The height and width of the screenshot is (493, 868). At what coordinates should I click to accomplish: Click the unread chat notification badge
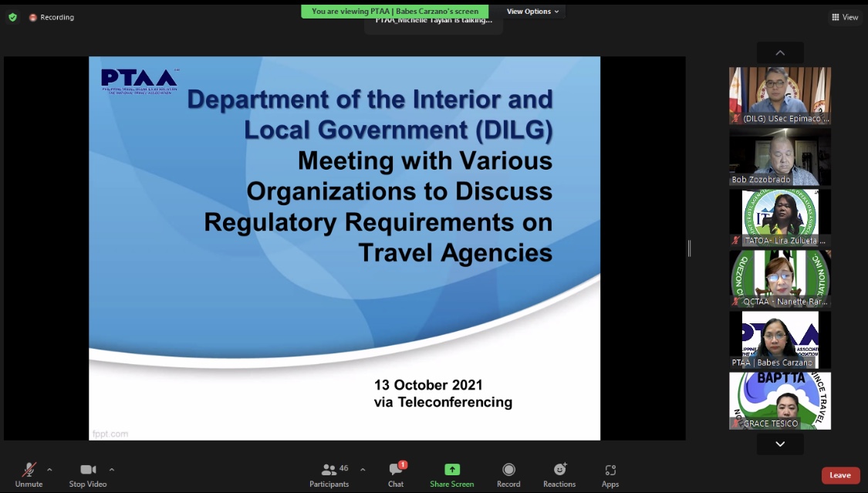(403, 464)
